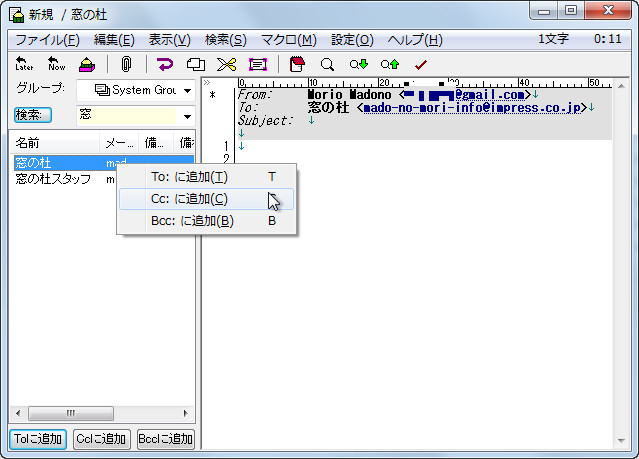639x459 pixels.
Task: Open the 検索(S) menu
Action: (x=226, y=40)
